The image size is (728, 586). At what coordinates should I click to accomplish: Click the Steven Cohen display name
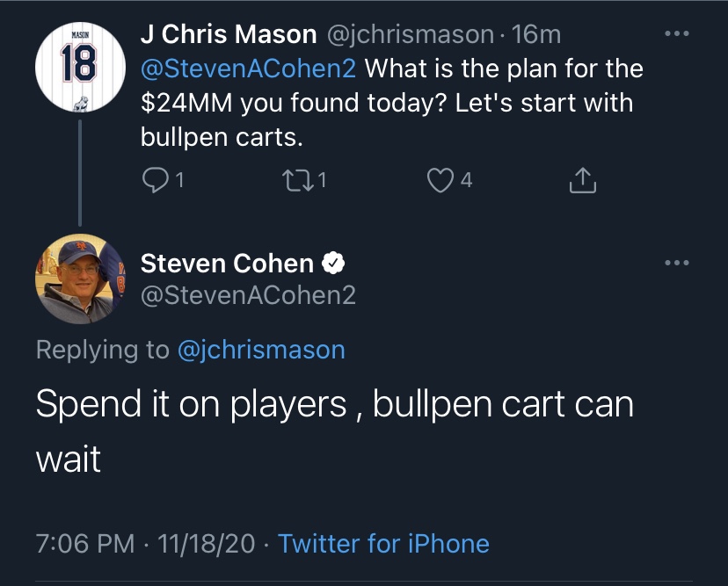(227, 263)
